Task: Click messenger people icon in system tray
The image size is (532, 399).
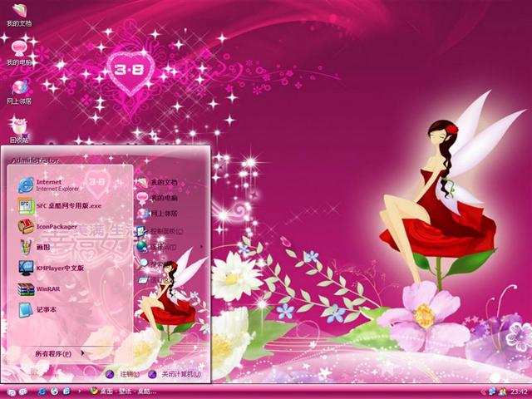Action: tap(502, 392)
